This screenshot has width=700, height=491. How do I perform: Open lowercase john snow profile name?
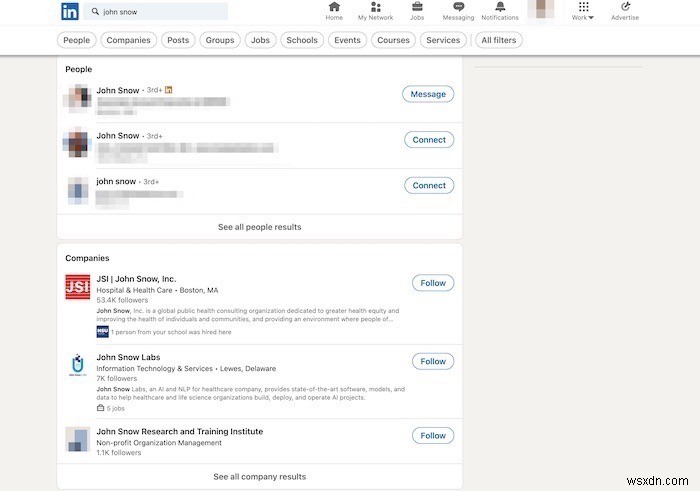(116, 181)
